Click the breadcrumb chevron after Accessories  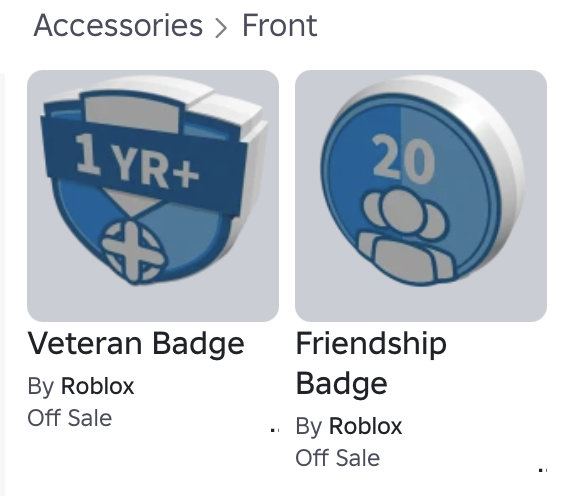[221, 28]
